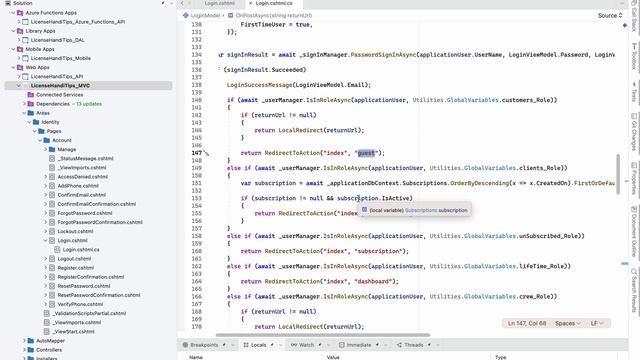Click the editor horizontal scrollbar
Image resolution: width=640 pixels, height=360 pixels.
(x=322, y=335)
